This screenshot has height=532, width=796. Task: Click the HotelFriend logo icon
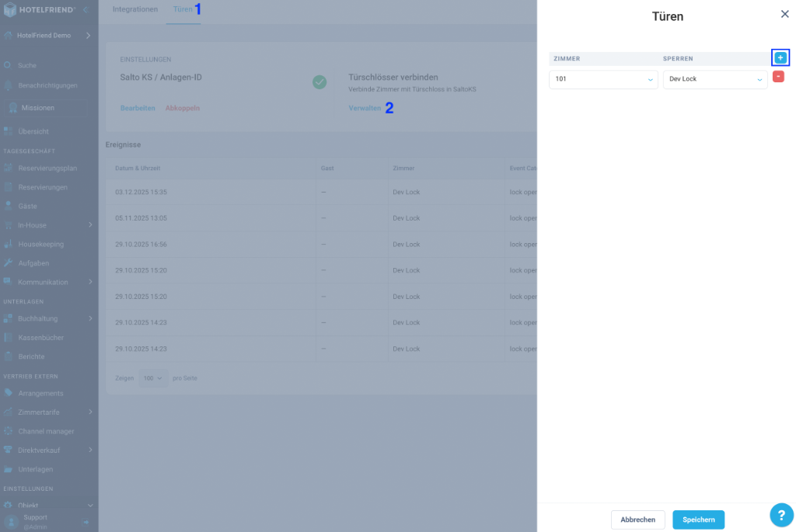click(9, 9)
